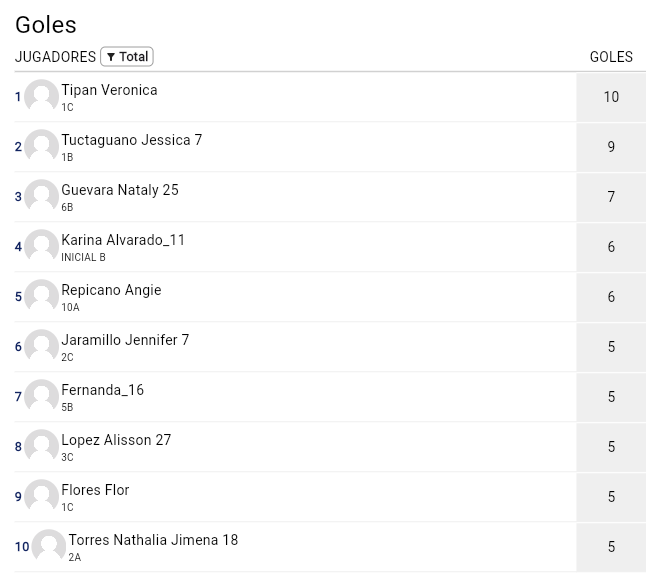
Task: Open Flores Flor player name link
Action: tap(95, 490)
